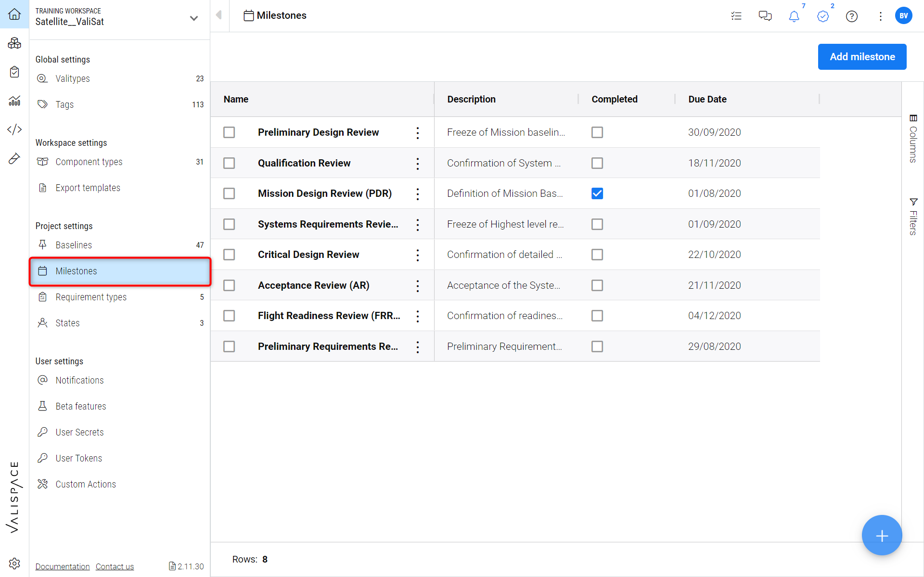Collapse the sidebar with the left arrow

219,15
